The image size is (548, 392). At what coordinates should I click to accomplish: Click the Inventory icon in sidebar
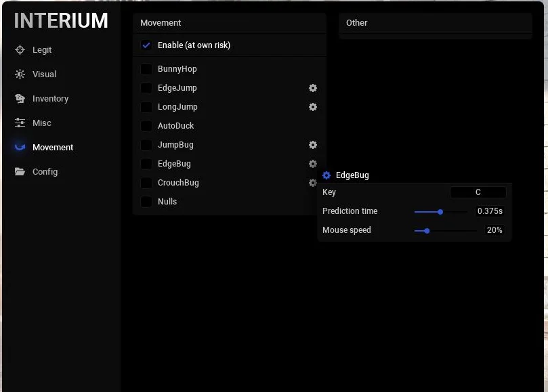click(x=20, y=99)
